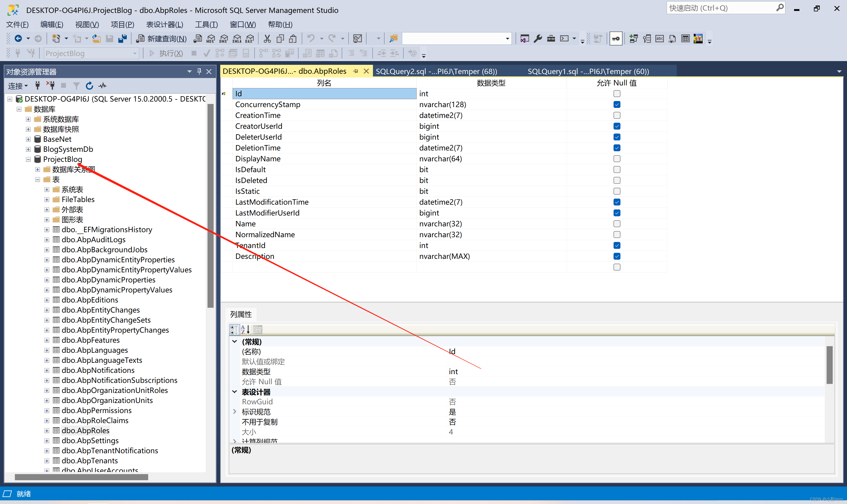Screen dimensions: 847x504
Task: Check Allow Null for DisplayName
Action: (x=617, y=159)
